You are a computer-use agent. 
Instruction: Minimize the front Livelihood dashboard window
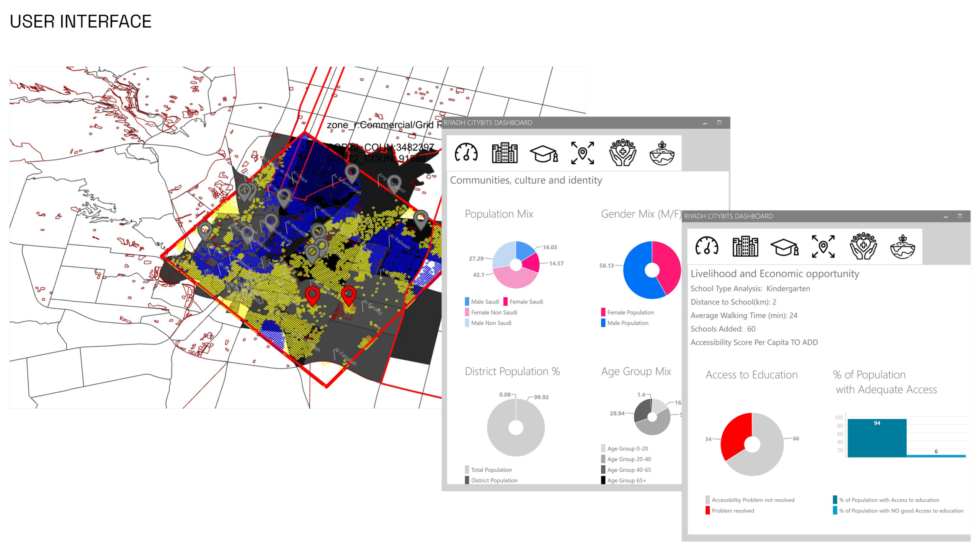point(946,216)
